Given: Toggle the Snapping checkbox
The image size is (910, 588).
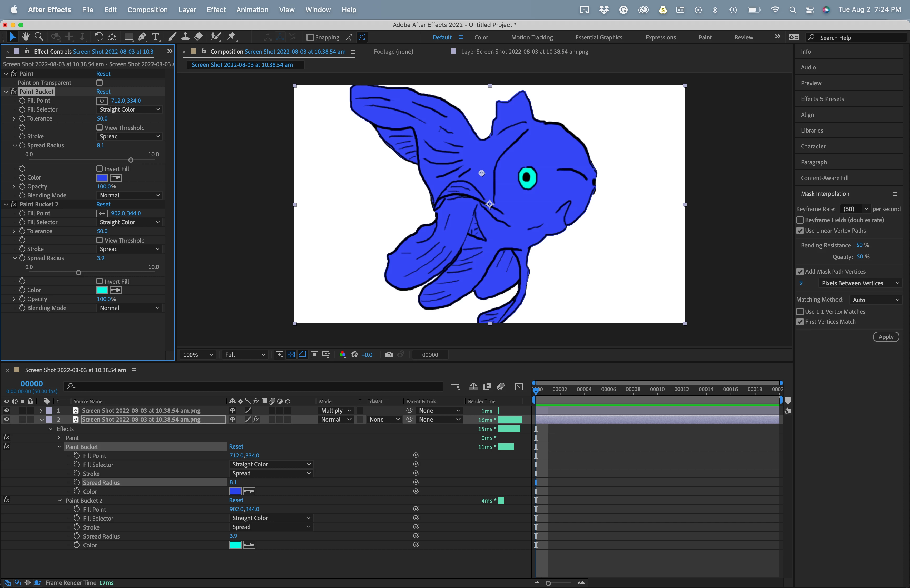Looking at the screenshot, I should 310,37.
